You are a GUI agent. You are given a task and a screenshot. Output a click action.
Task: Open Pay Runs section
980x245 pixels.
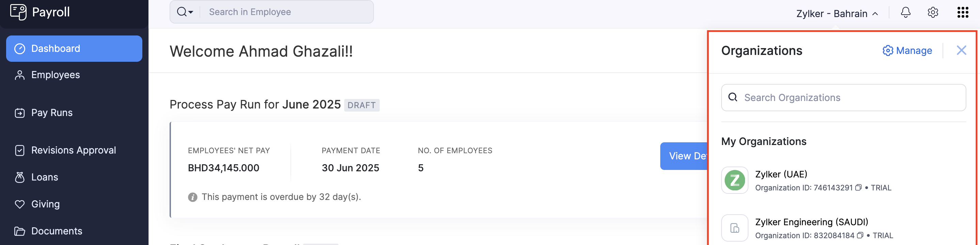point(51,113)
